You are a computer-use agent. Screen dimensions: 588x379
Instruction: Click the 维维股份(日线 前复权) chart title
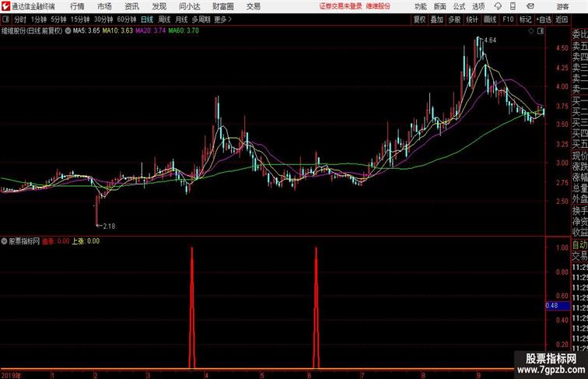tap(32, 31)
